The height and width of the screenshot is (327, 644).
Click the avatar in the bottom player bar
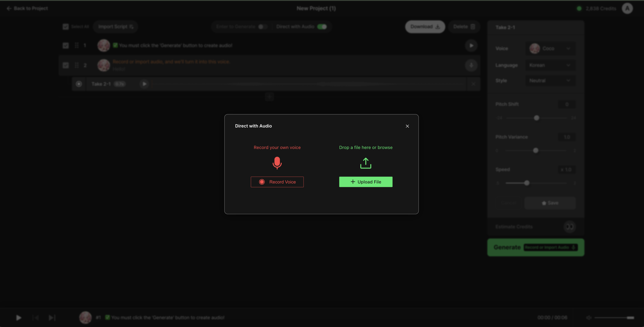tap(85, 318)
